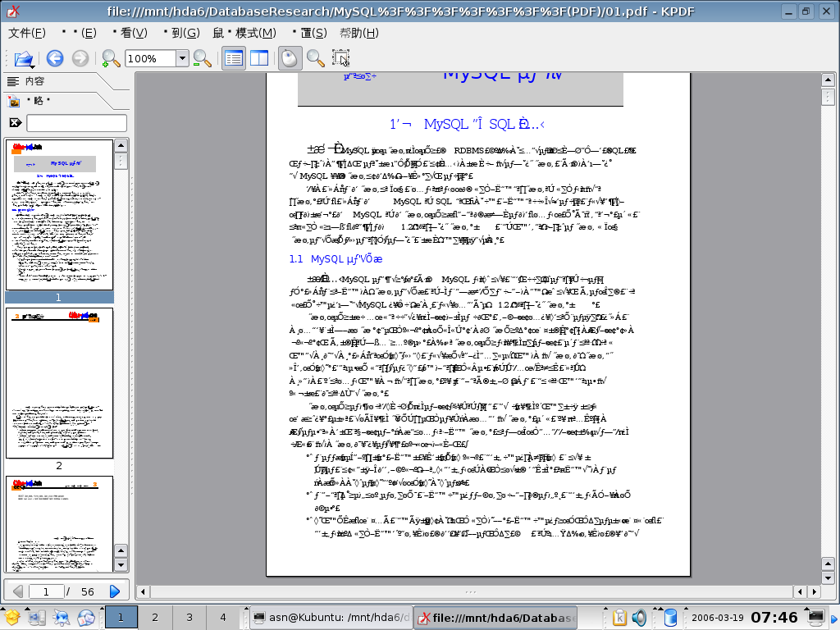This screenshot has width=840, height=630.
Task: Click the monitor icon beside the clock
Action: pyautogui.click(x=816, y=617)
